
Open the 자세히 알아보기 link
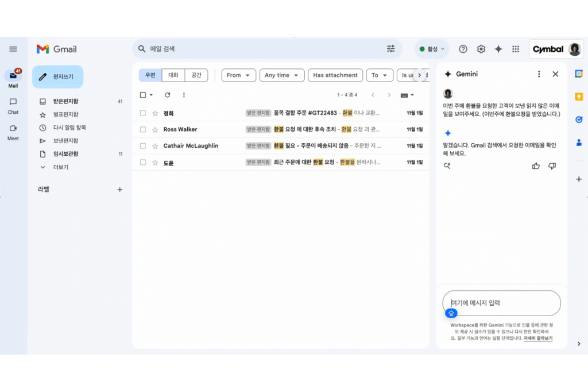(x=537, y=339)
